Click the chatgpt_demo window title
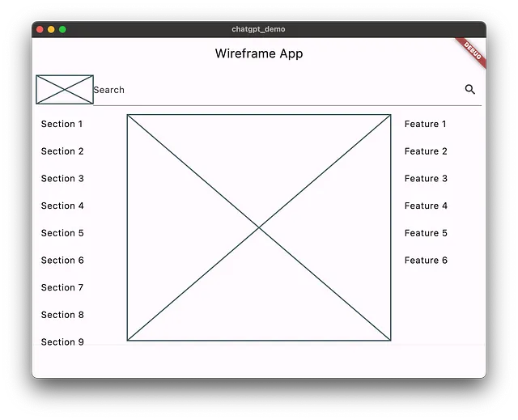518x420 pixels. coord(258,29)
